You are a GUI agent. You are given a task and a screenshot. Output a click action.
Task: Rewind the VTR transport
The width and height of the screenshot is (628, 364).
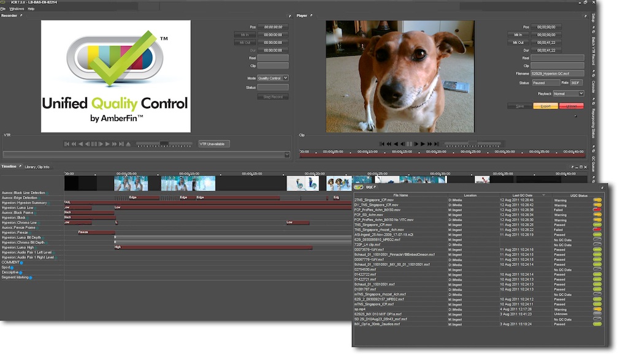coord(74,144)
